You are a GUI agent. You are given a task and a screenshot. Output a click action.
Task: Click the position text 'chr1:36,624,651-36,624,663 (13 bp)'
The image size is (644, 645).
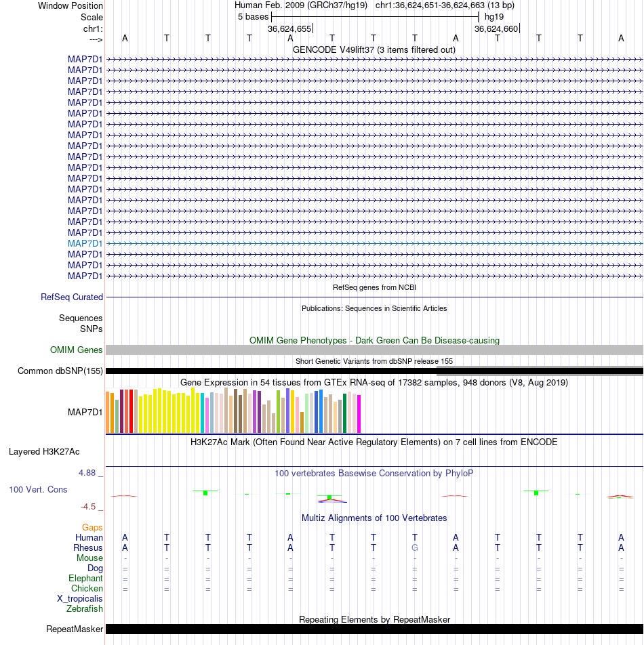[445, 5]
